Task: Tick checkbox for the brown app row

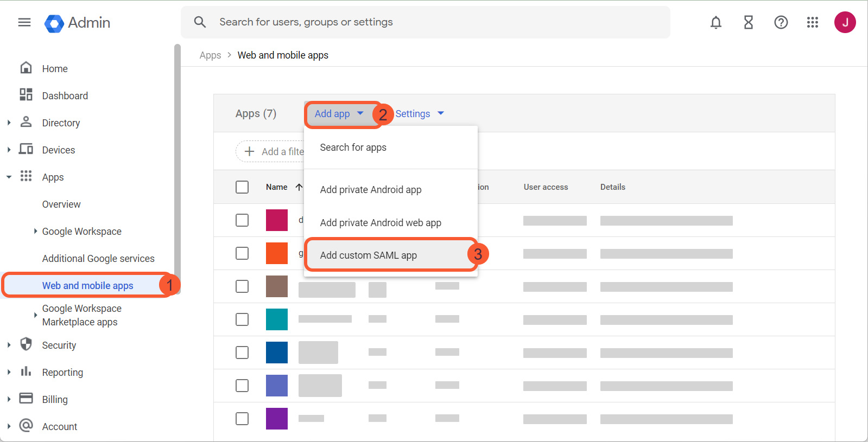Action: click(242, 286)
